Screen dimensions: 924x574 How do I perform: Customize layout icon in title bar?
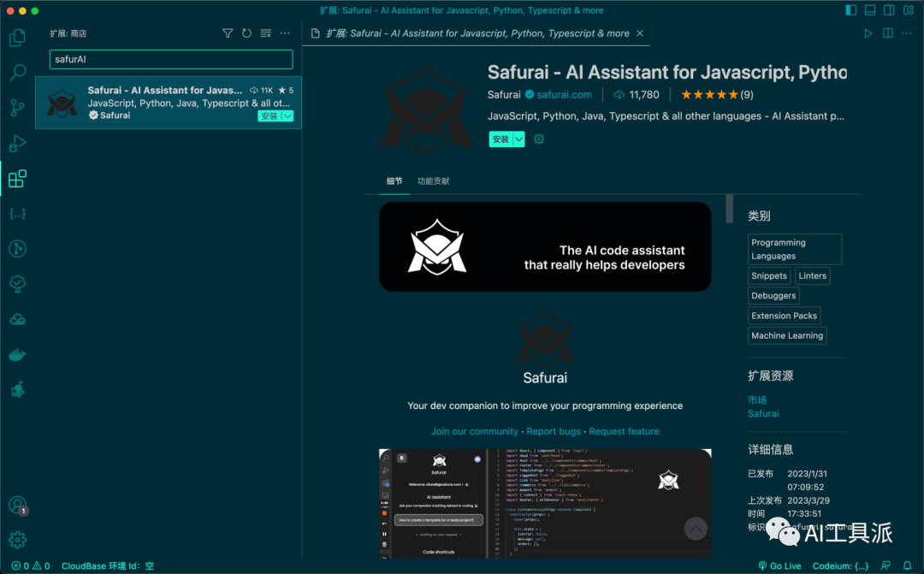pyautogui.click(x=909, y=10)
